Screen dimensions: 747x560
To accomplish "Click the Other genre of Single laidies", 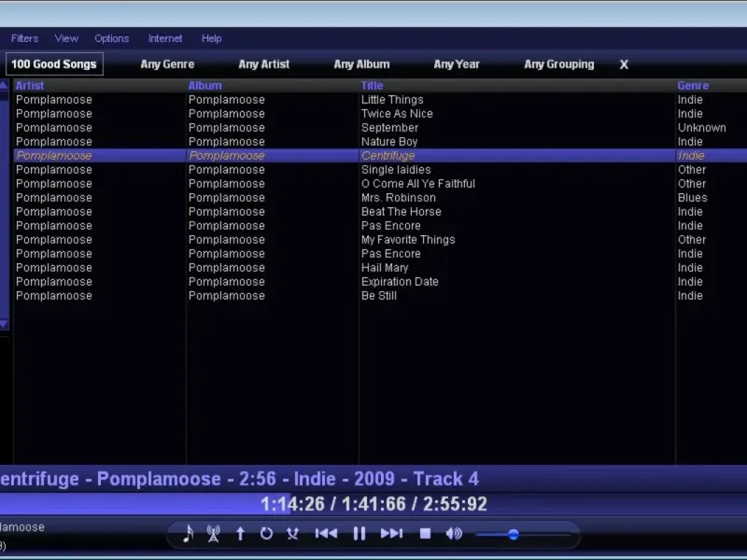I will pyautogui.click(x=692, y=170).
